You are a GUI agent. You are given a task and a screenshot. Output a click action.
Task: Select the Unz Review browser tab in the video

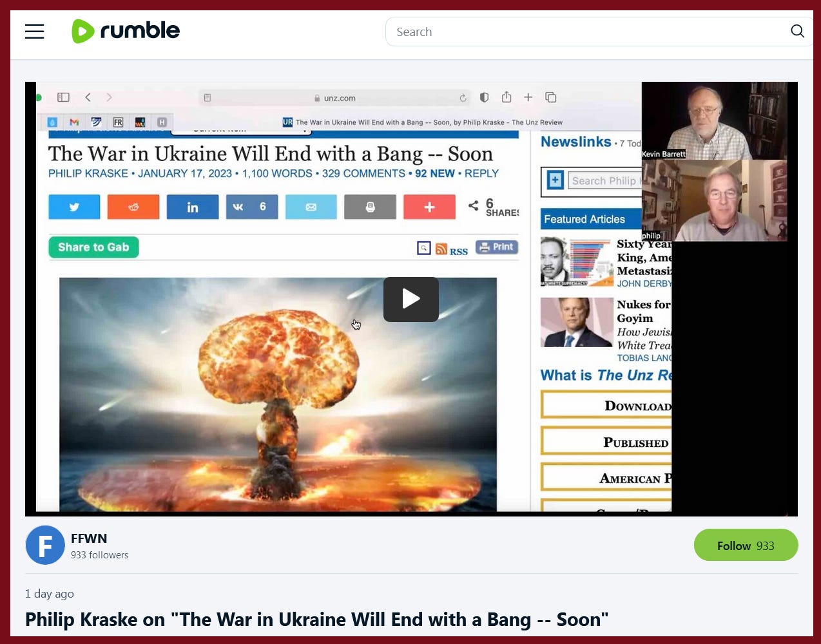click(x=423, y=122)
